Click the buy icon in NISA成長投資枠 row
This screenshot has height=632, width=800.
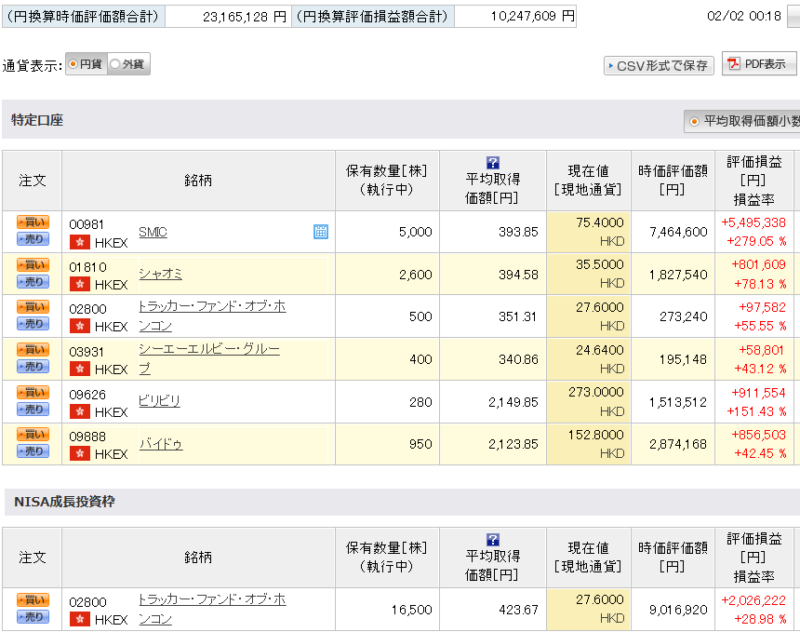(x=32, y=600)
